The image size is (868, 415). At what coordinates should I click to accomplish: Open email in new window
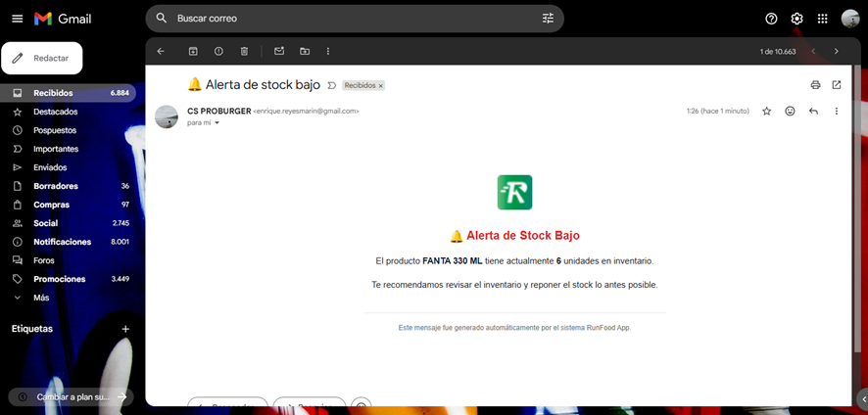click(x=837, y=84)
